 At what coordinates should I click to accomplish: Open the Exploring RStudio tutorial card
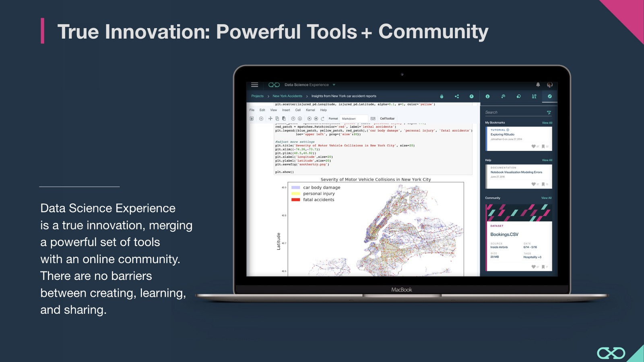(519, 139)
